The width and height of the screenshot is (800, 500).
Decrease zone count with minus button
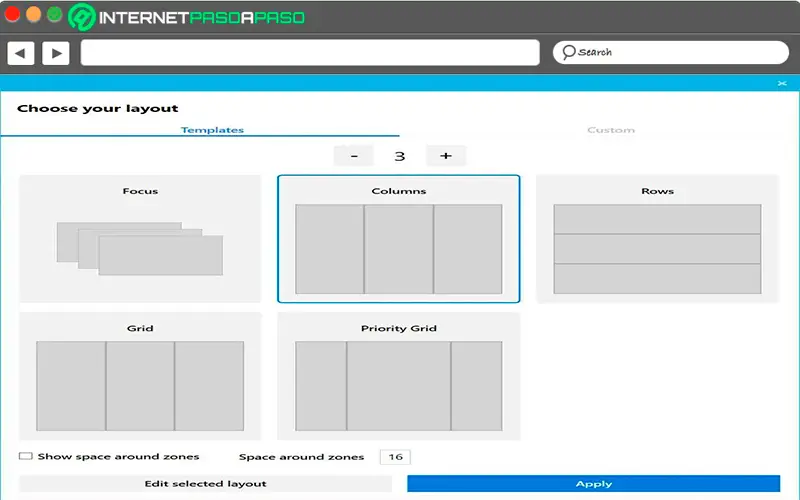(354, 156)
